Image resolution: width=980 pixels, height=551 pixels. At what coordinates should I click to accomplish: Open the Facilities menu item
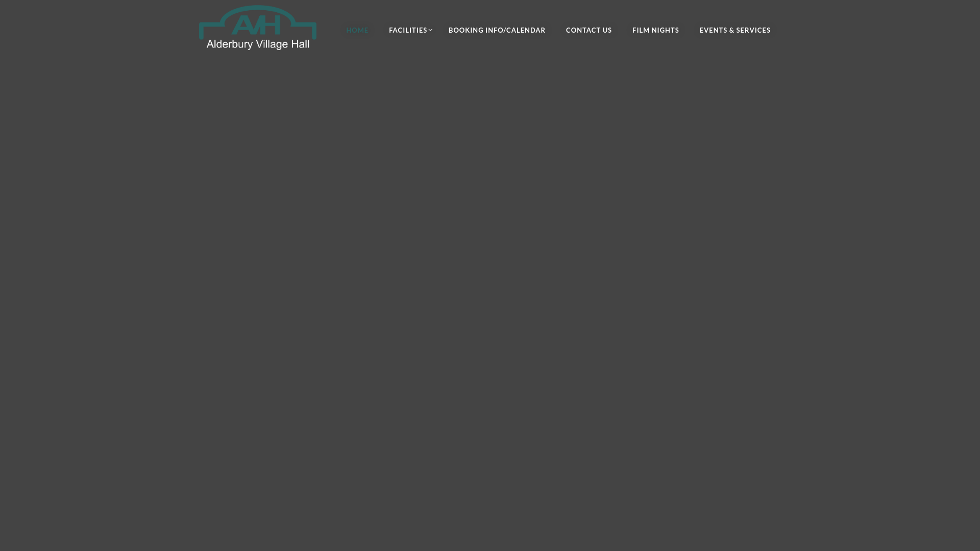(408, 30)
